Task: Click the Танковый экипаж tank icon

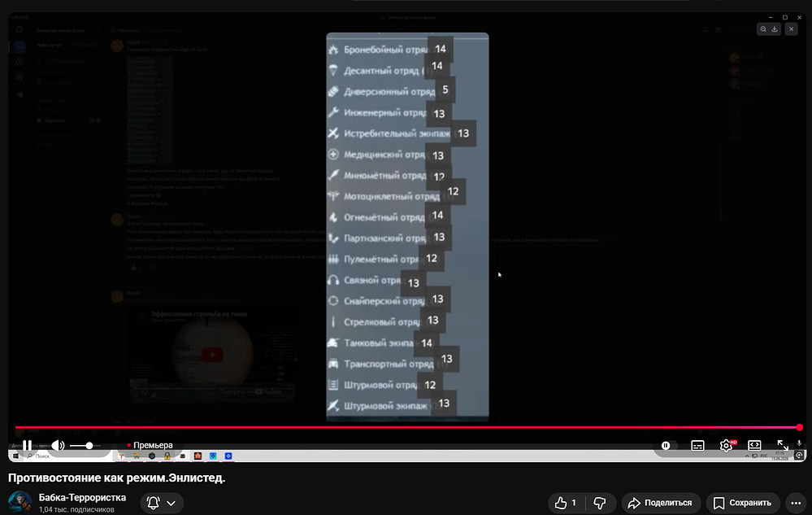Action: 333,343
